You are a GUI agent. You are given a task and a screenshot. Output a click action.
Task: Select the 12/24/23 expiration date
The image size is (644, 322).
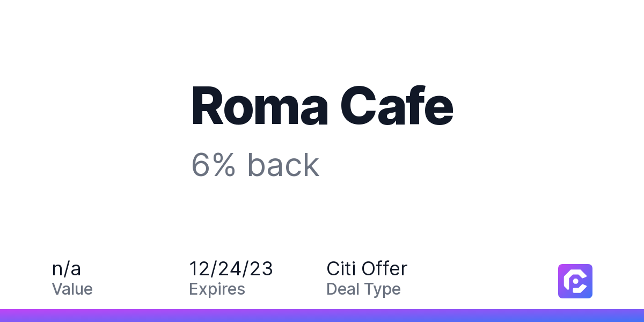point(231,268)
